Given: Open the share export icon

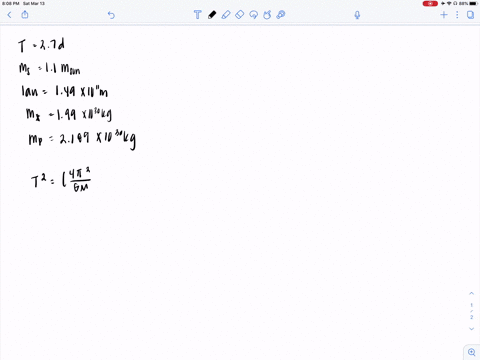Looking at the screenshot, I should (x=25, y=15).
